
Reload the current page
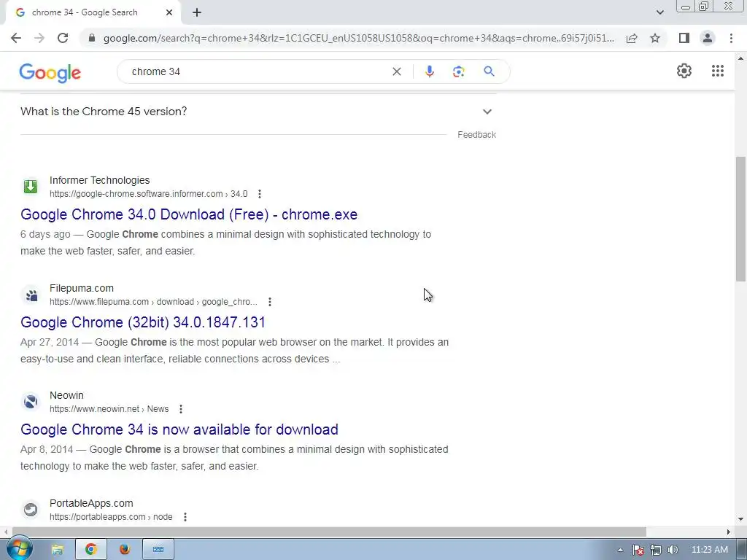(63, 38)
